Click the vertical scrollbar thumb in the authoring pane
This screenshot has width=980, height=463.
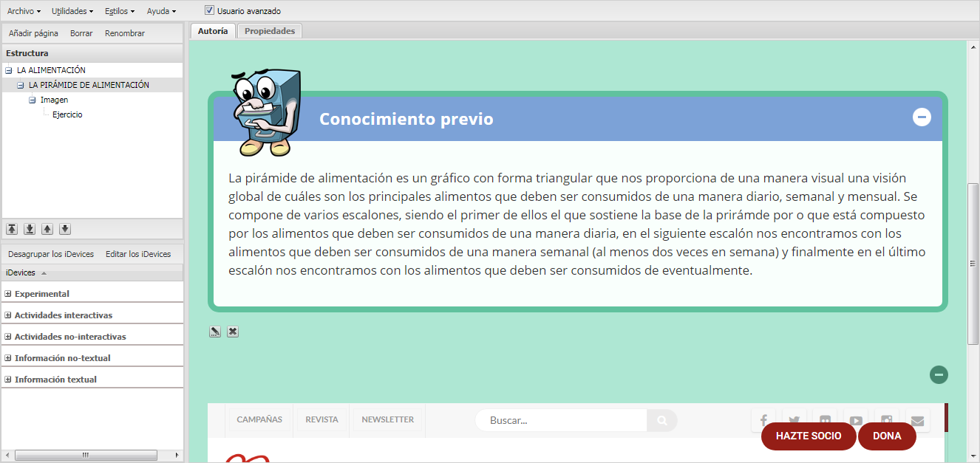pyautogui.click(x=973, y=263)
